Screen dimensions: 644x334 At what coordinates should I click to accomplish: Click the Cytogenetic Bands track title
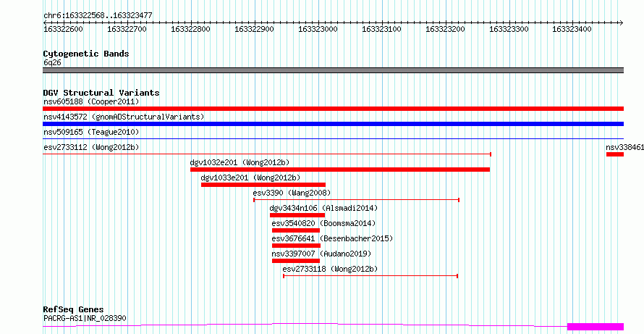pyautogui.click(x=86, y=54)
